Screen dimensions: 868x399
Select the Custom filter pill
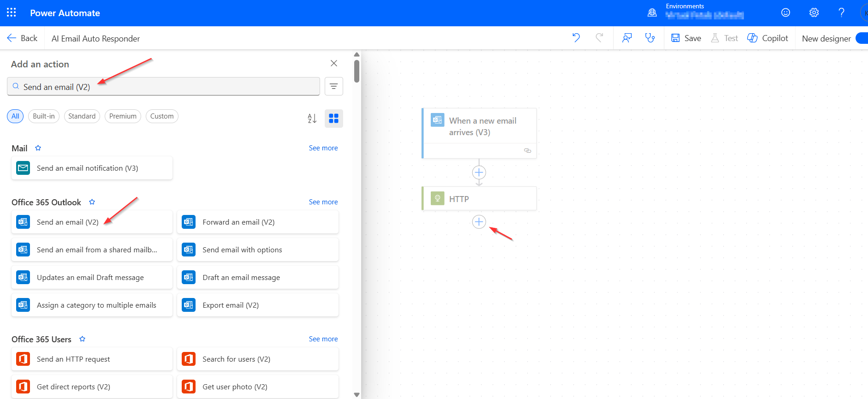(162, 116)
